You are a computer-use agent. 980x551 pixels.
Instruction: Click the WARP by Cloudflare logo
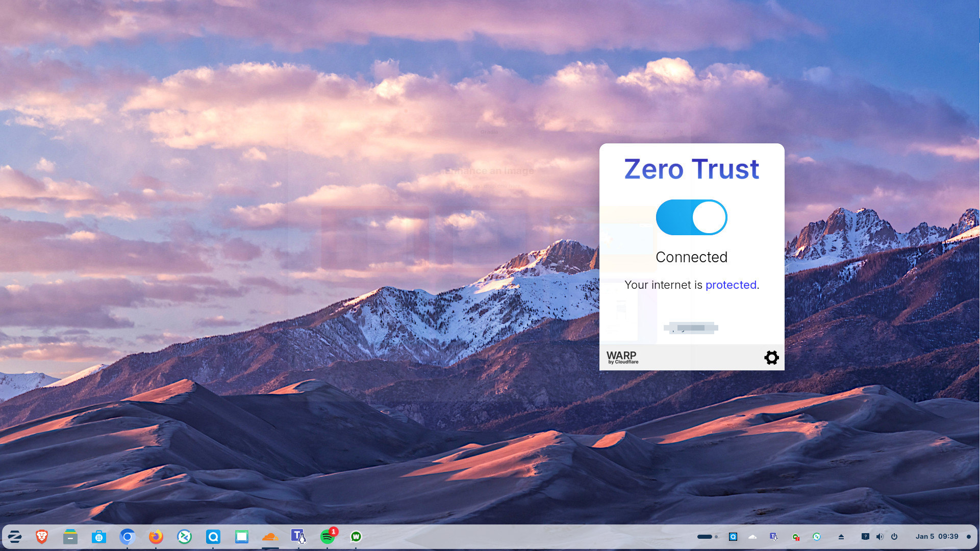[x=622, y=357]
